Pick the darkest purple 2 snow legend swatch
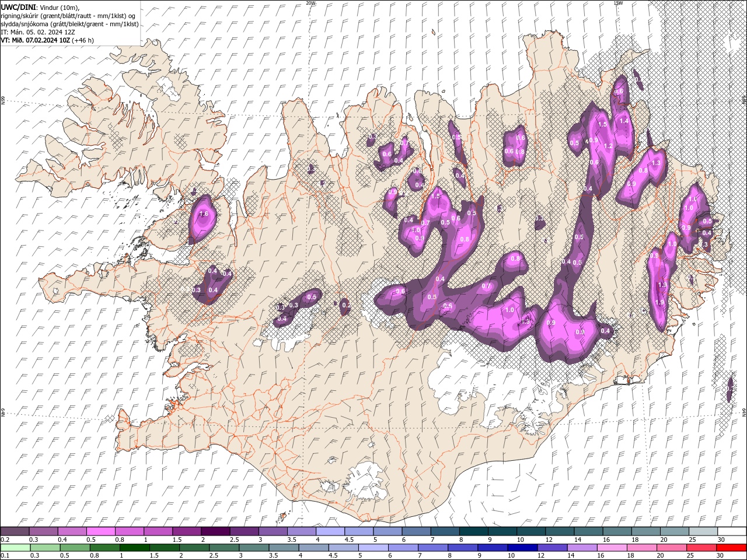Image resolution: width=747 pixels, height=560 pixels. click(x=215, y=531)
